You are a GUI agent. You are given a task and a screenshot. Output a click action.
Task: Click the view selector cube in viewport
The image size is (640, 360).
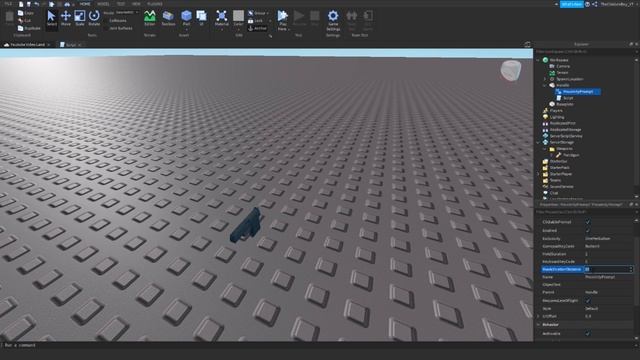coord(511,71)
